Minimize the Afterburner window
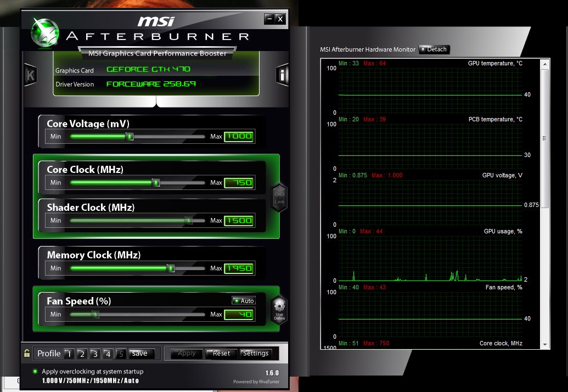 pyautogui.click(x=269, y=19)
